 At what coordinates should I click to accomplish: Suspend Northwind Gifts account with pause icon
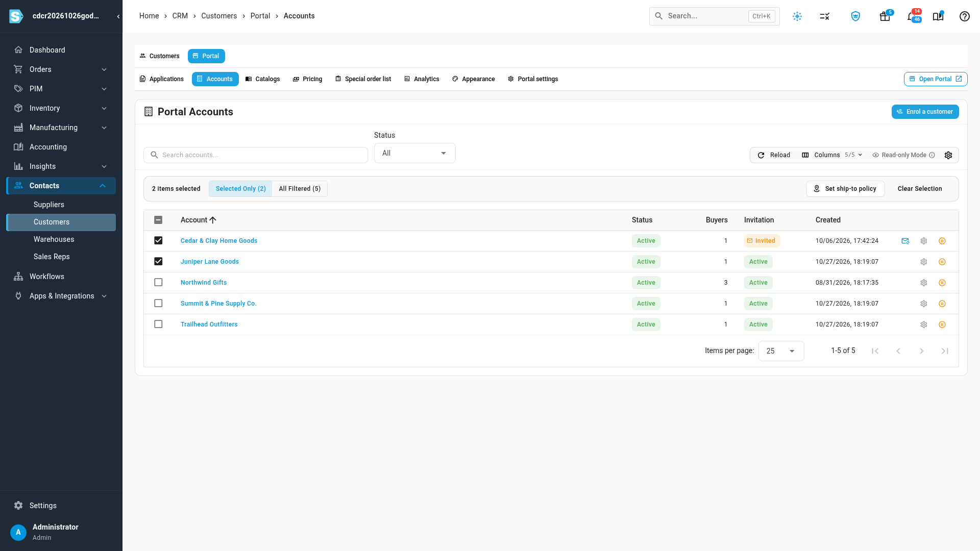pos(942,283)
